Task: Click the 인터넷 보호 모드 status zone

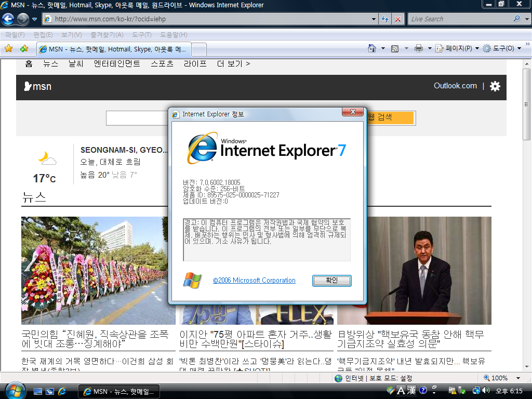Action: tap(373, 378)
